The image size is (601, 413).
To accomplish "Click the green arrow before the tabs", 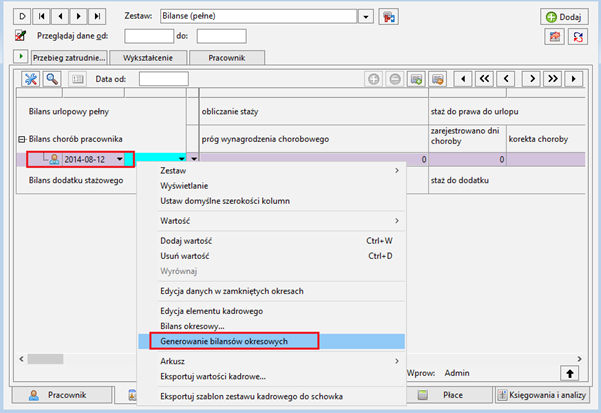I will pyautogui.click(x=21, y=56).
